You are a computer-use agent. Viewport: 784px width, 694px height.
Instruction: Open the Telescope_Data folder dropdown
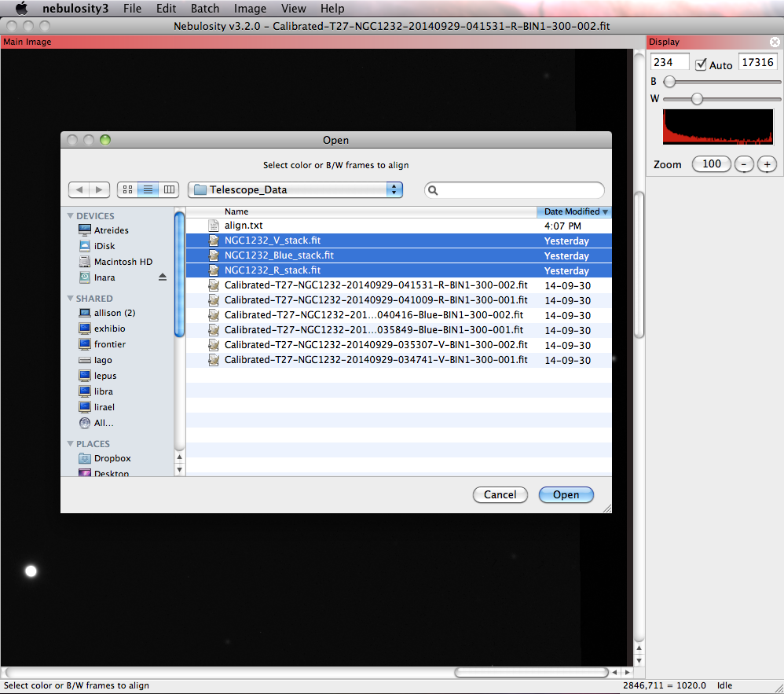tap(295, 189)
